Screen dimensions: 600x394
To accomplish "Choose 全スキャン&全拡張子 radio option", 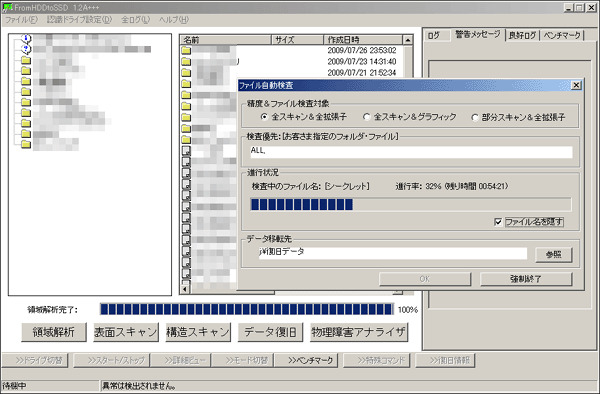I will click(x=264, y=116).
